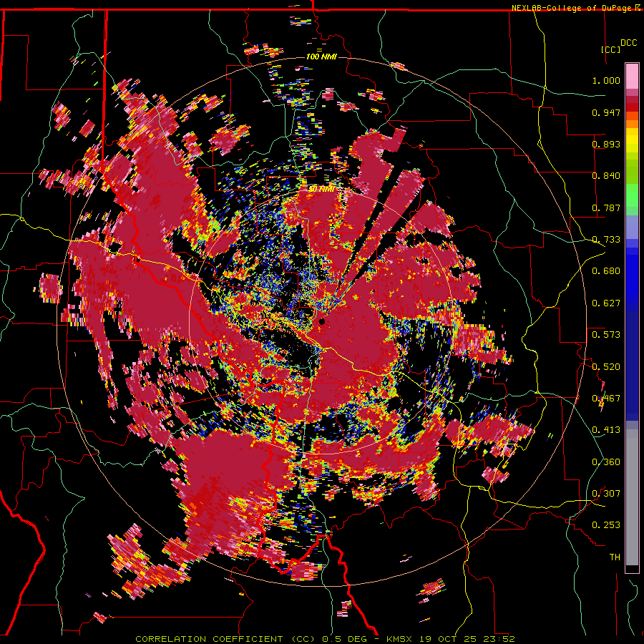644x644 pixels.
Task: Click the 0.840 legend value
Action: 606,176
